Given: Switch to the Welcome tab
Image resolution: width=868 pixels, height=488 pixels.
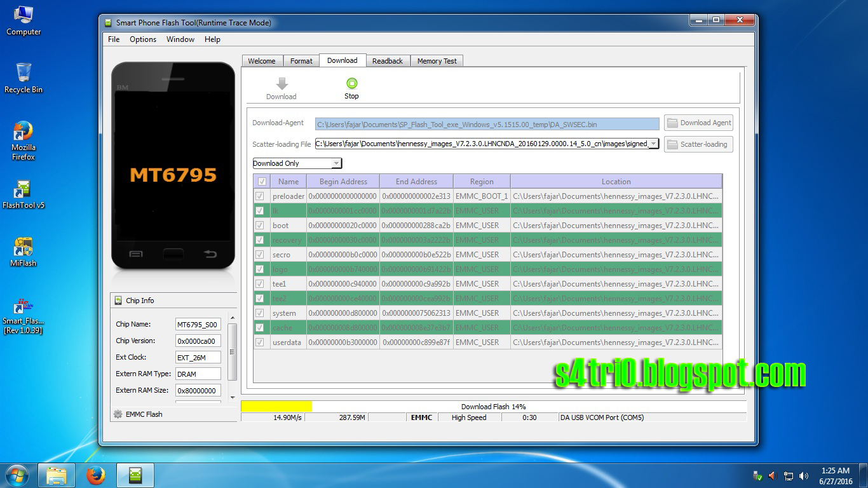Looking at the screenshot, I should [x=262, y=61].
